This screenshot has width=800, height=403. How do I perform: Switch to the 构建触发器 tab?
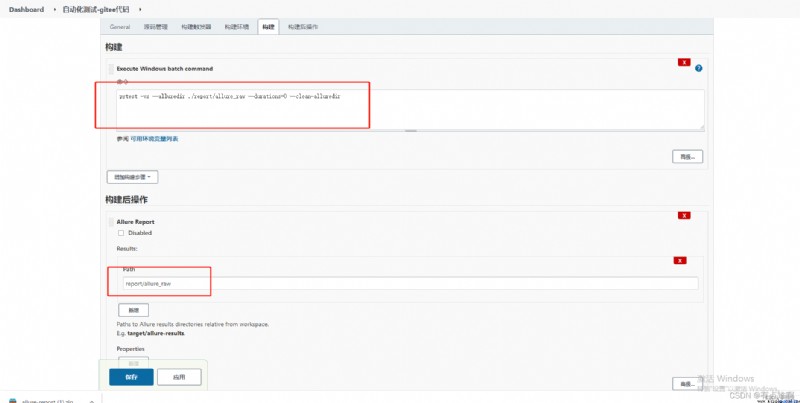[x=196, y=27]
